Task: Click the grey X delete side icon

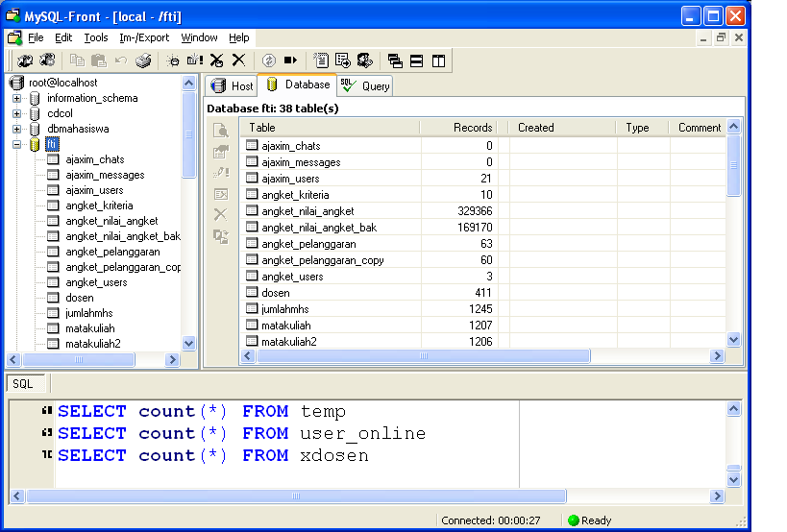Action: (x=220, y=214)
